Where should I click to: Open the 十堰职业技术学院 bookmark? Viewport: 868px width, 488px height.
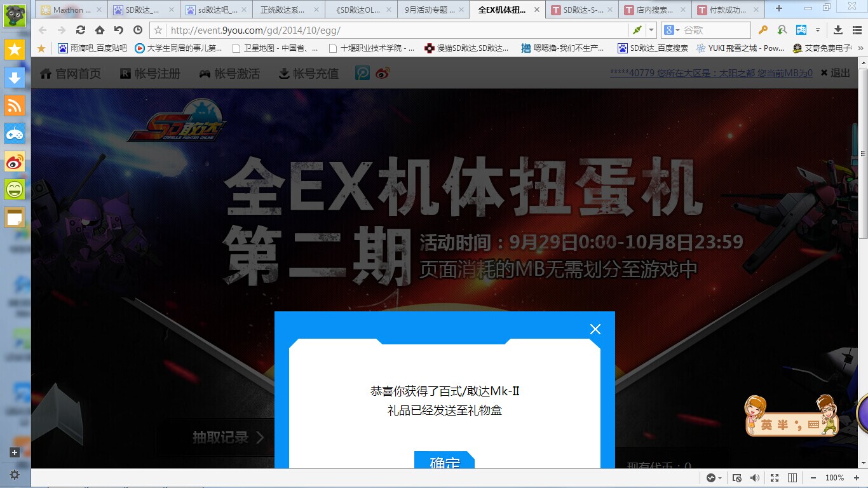(x=372, y=48)
